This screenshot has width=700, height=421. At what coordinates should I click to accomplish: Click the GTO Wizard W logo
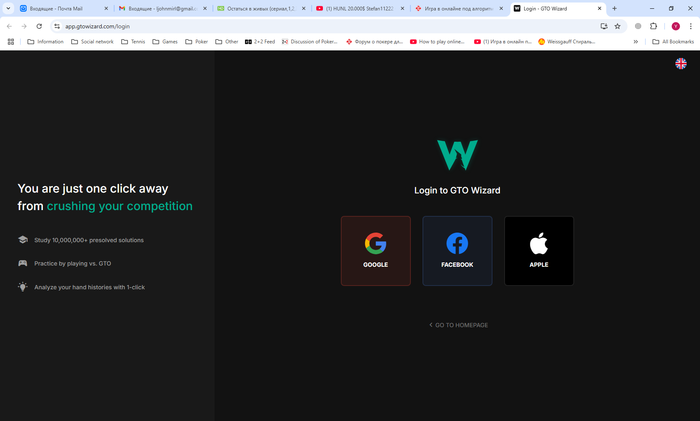tap(457, 155)
